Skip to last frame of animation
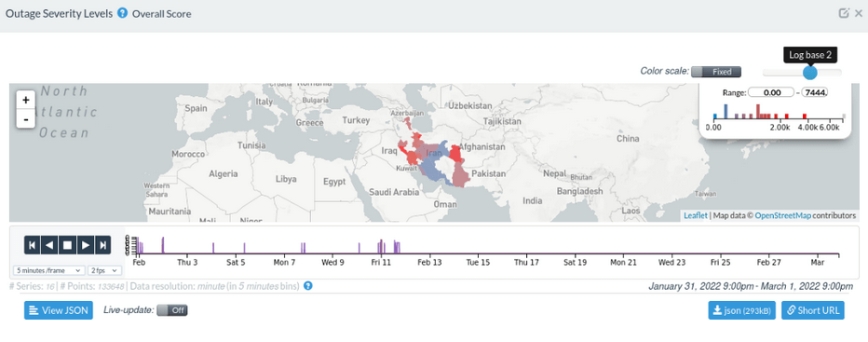Viewport: 868px width, 342px height. [x=102, y=244]
